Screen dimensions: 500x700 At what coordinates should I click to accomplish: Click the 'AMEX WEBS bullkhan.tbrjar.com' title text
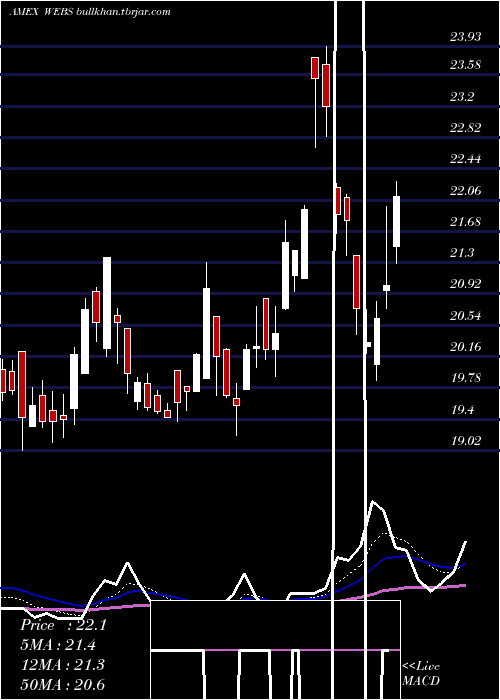90,11
